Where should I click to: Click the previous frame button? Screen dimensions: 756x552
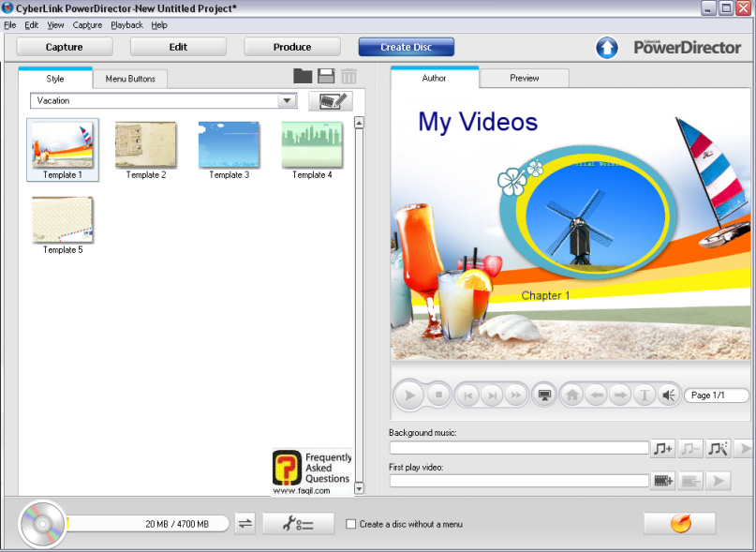[x=467, y=395]
